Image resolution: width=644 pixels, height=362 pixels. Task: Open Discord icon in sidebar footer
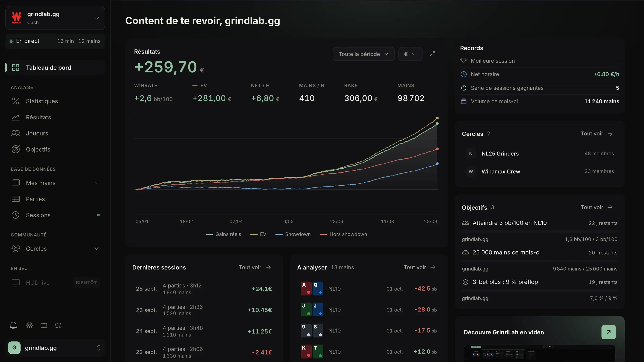point(58,325)
